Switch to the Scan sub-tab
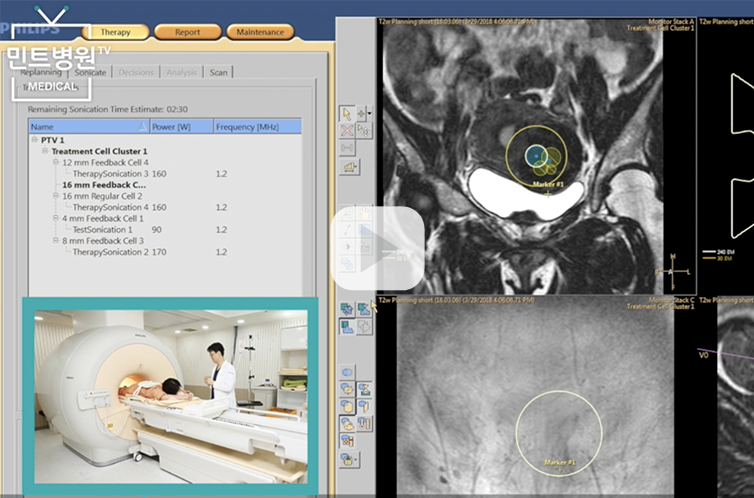Image resolution: width=754 pixels, height=498 pixels. coord(218,72)
